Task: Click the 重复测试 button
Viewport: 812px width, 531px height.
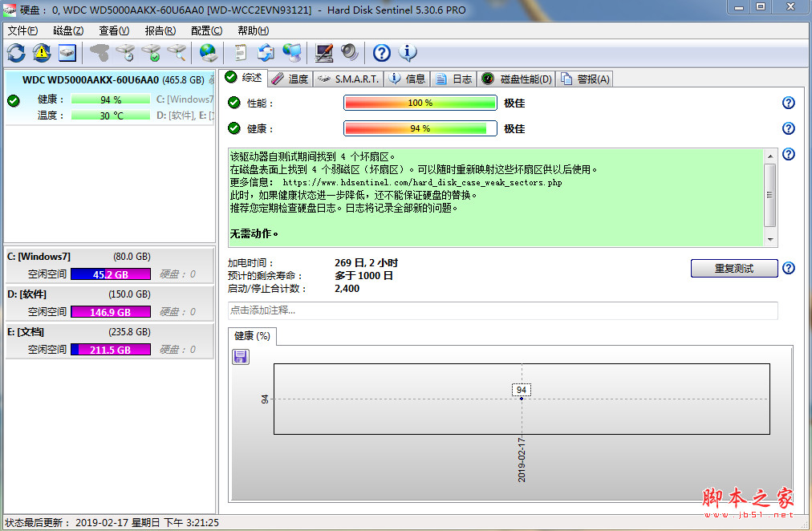Action: (x=733, y=268)
